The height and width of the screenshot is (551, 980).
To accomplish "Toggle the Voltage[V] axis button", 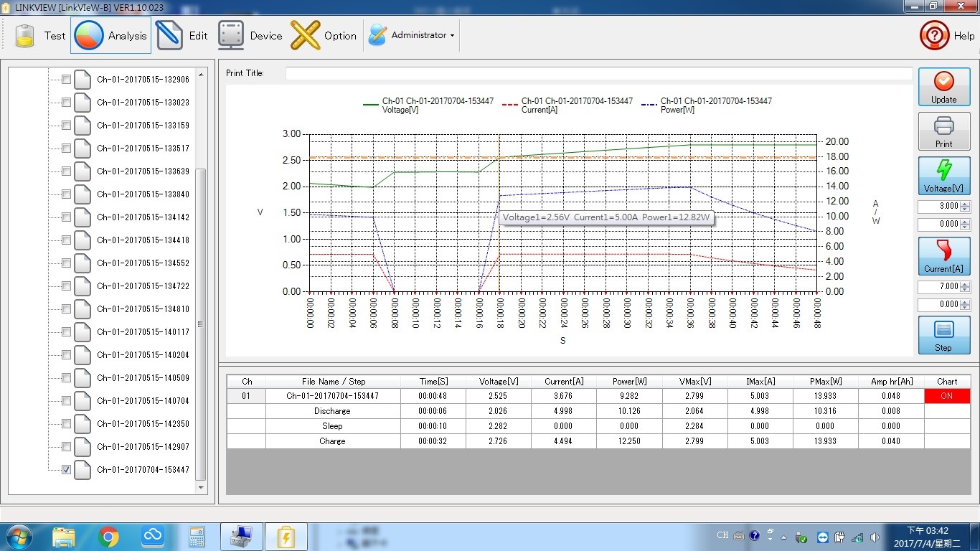I will click(943, 176).
